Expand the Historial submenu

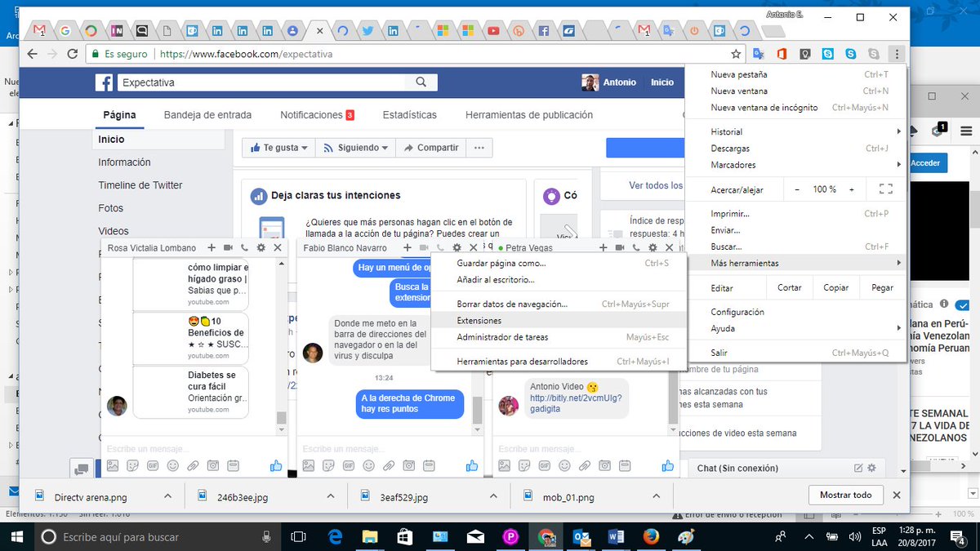click(796, 131)
